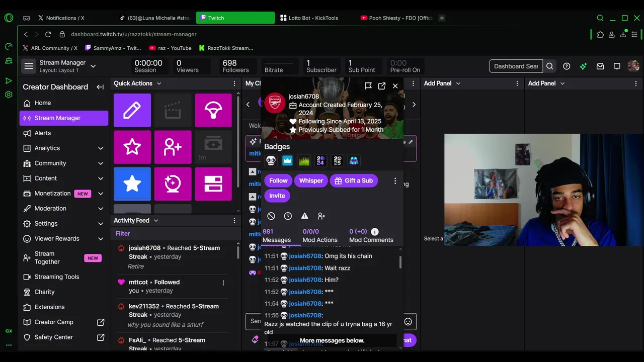The width and height of the screenshot is (644, 362).
Task: Open the browser extensions puzzle icon
Action: (x=600, y=34)
